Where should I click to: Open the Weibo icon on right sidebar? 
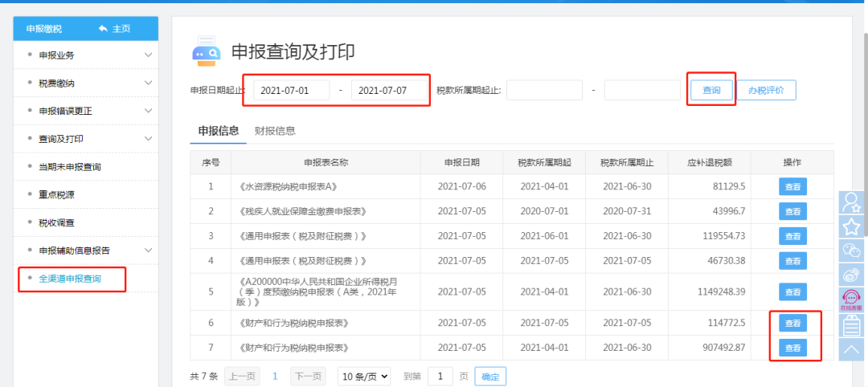pos(851,275)
